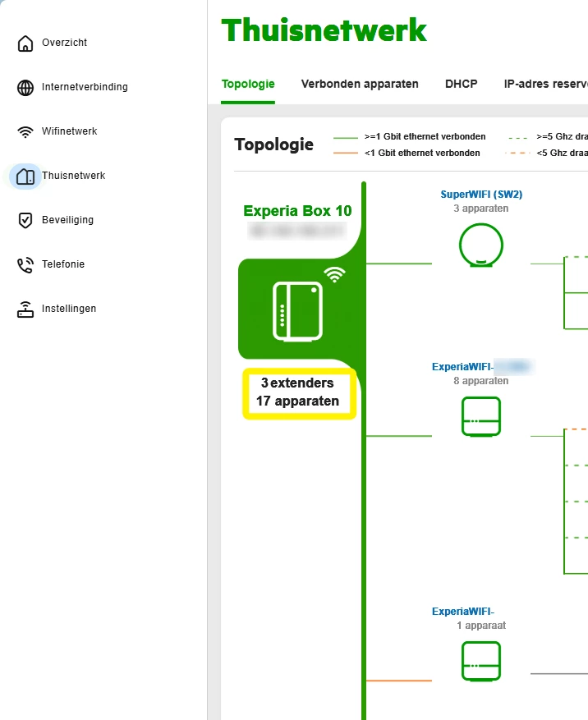Open Instellingen router icon

(x=25, y=310)
